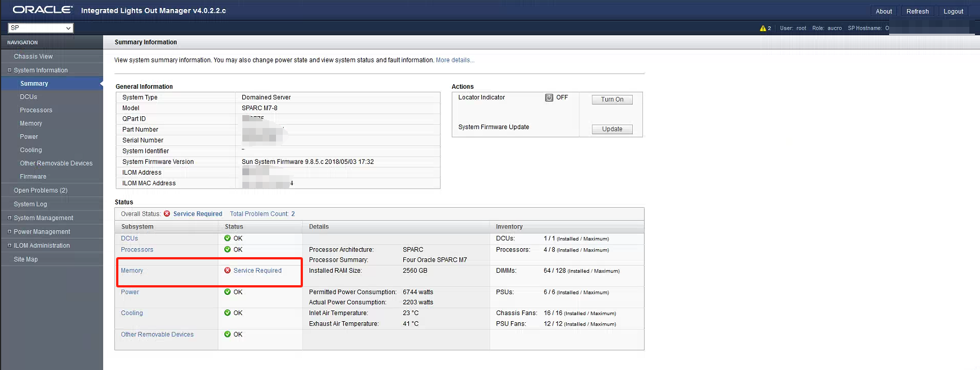Click the green OK icon in Cooling row
Image resolution: width=980 pixels, height=370 pixels.
coord(227,313)
